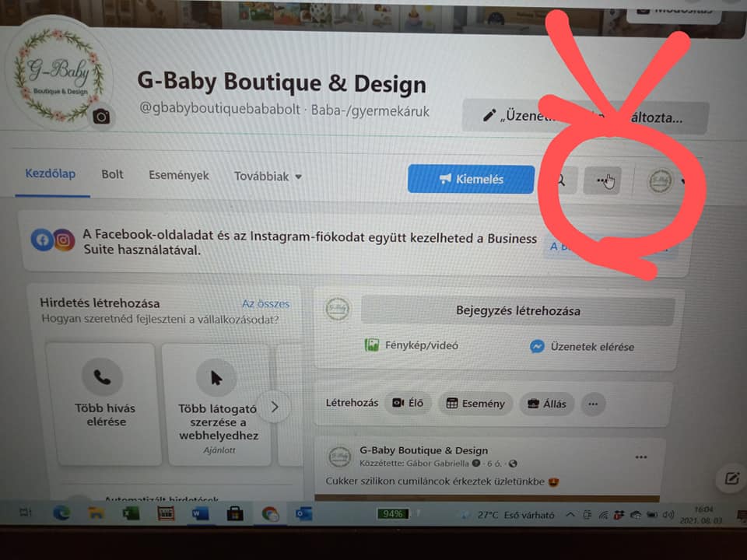The width and height of the screenshot is (747, 560).
Task: Start an Élő live video
Action: point(409,403)
